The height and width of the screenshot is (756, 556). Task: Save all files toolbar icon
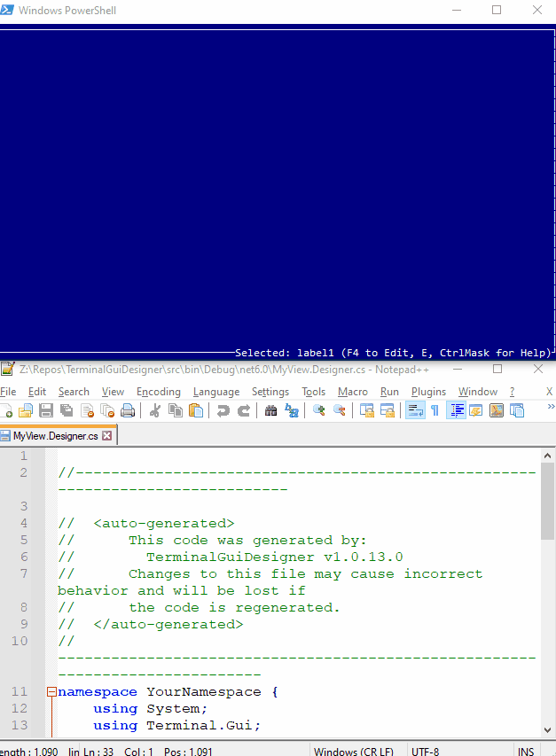tap(67, 410)
